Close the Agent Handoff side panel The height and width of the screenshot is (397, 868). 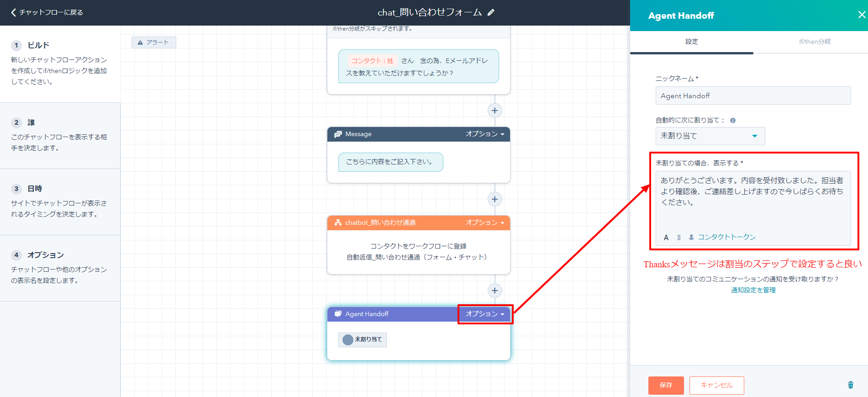862,15
